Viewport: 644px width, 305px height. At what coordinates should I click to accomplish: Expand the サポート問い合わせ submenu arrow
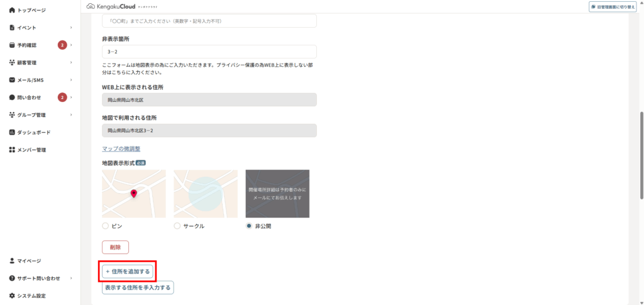pyautogui.click(x=71, y=278)
